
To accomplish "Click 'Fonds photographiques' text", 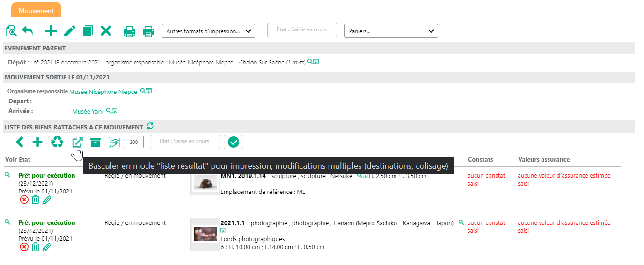I will [252, 239].
